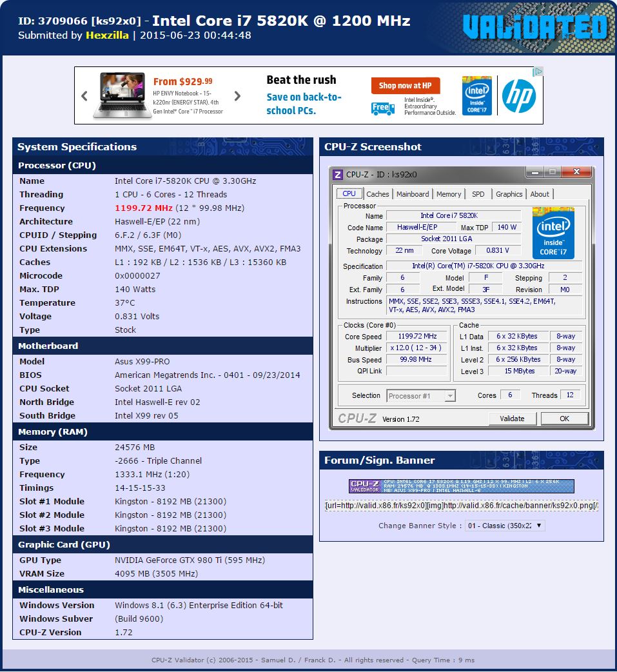This screenshot has height=672, width=617.
Task: Open the Hexzilla submitter profile link
Action: tap(107, 35)
